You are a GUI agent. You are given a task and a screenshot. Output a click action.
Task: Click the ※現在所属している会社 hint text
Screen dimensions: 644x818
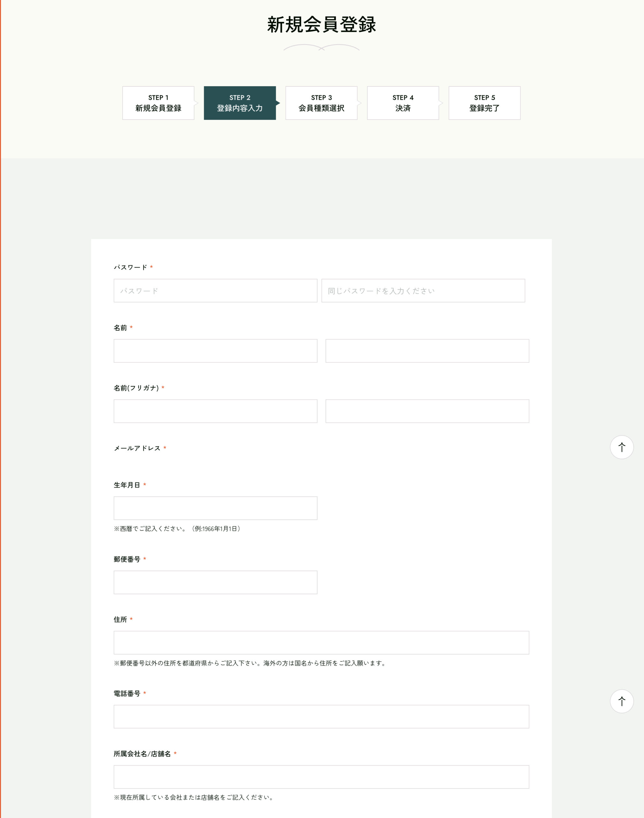click(x=194, y=797)
